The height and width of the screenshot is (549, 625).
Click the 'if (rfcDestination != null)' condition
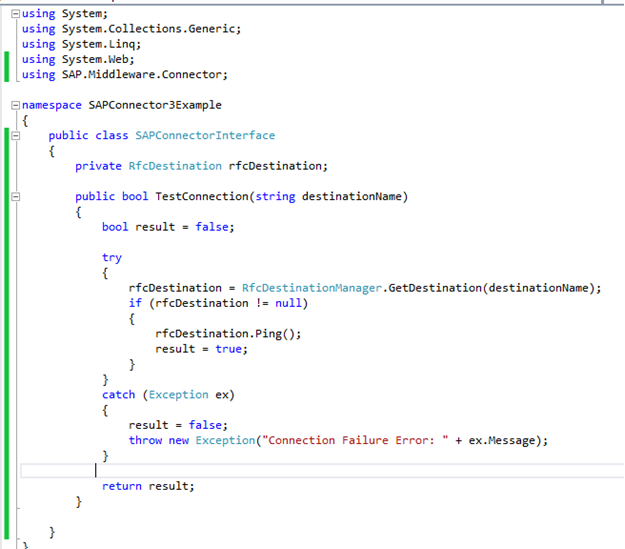point(218,303)
